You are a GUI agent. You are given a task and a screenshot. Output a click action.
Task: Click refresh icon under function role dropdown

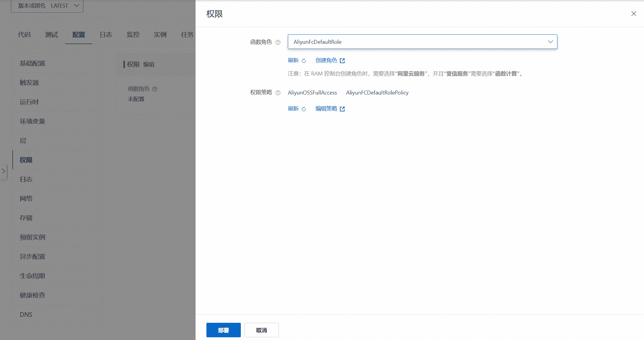304,61
